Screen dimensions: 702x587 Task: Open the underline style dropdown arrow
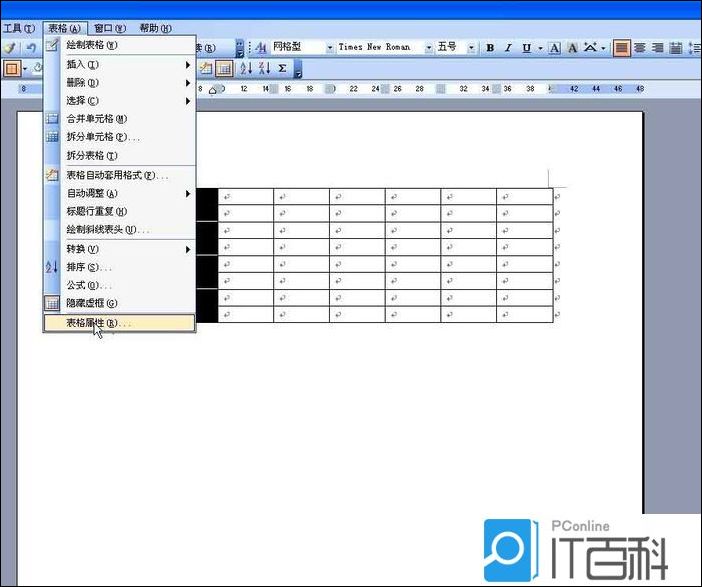click(x=540, y=48)
